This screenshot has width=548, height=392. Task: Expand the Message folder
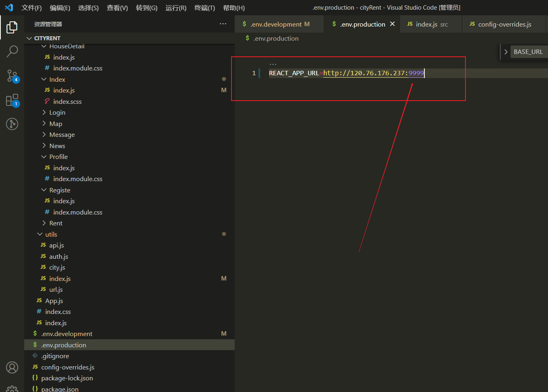click(x=129, y=135)
